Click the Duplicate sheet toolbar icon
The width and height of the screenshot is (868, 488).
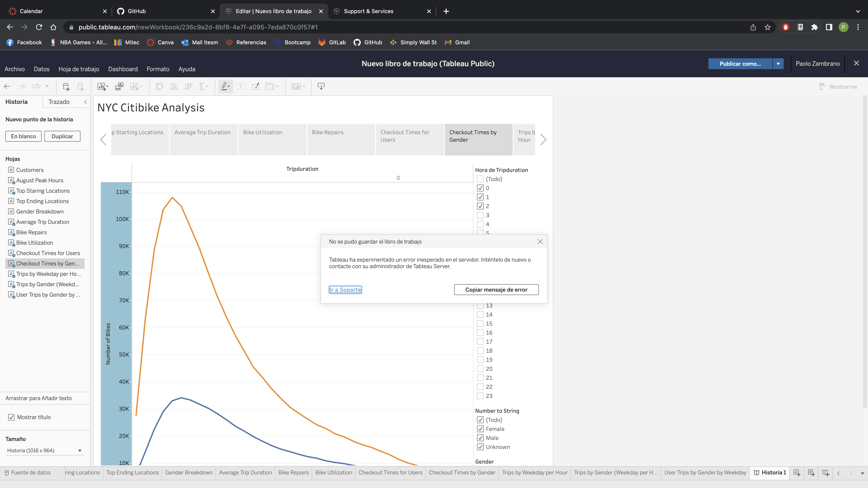click(119, 87)
